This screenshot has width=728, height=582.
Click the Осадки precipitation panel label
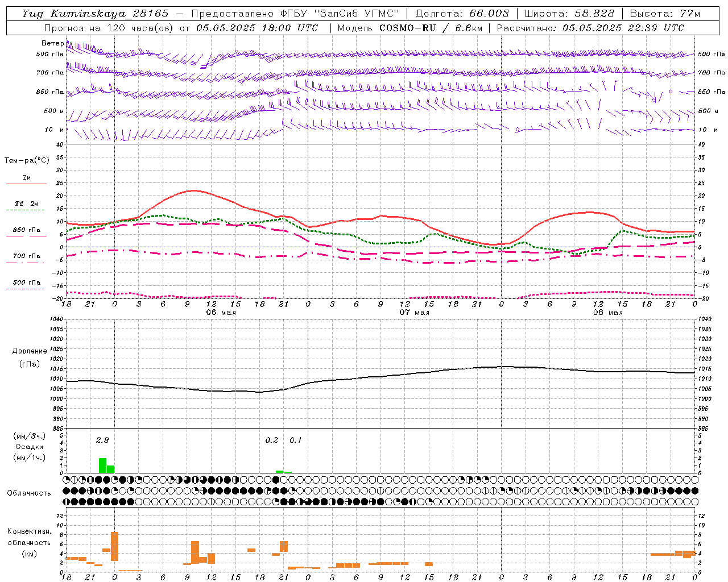[29, 447]
